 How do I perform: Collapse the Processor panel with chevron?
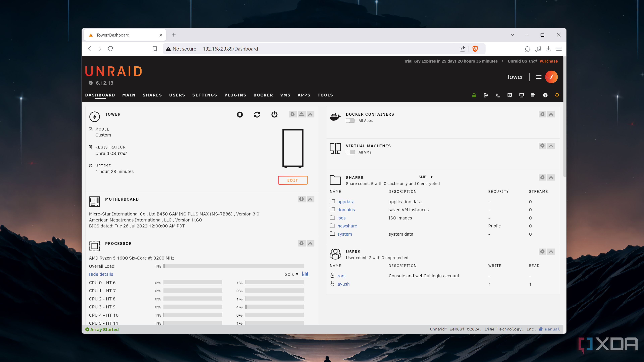tap(310, 243)
